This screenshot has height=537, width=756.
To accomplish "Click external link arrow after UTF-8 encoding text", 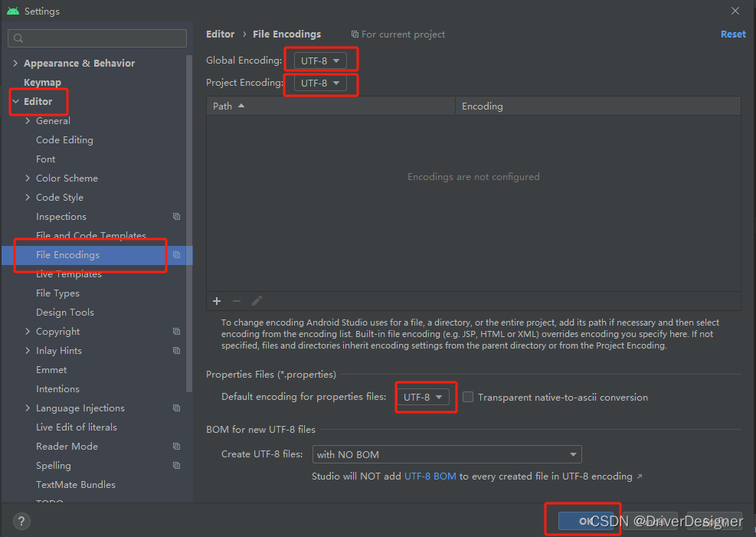I will pyautogui.click(x=640, y=476).
